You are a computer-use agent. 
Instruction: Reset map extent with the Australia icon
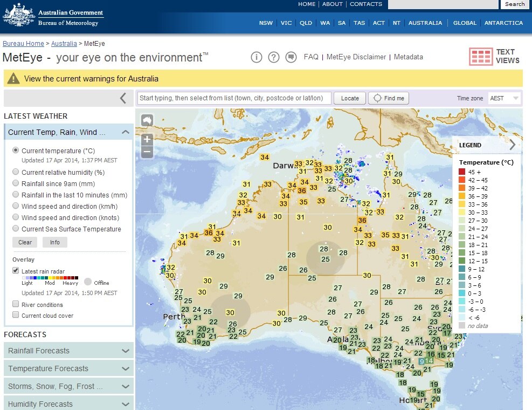tap(147, 120)
